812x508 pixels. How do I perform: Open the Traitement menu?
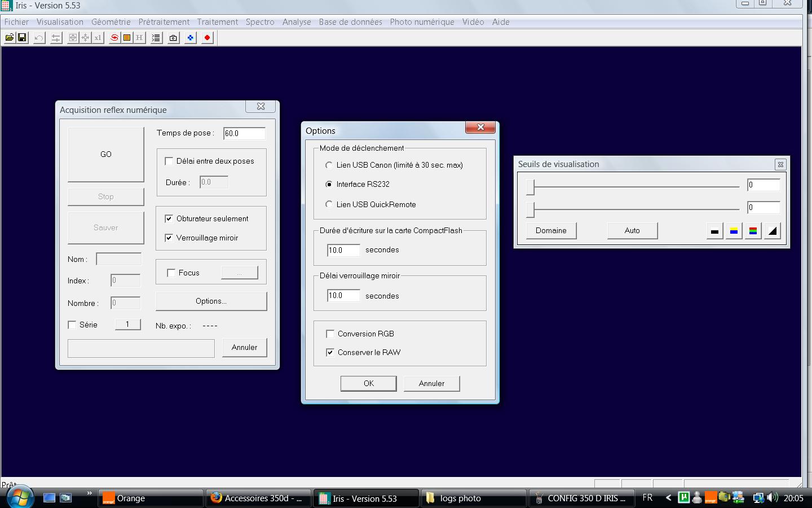coord(218,22)
